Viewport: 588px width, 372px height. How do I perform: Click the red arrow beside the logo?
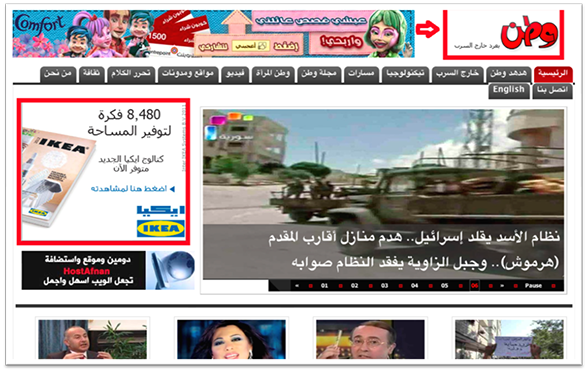tap(428, 29)
